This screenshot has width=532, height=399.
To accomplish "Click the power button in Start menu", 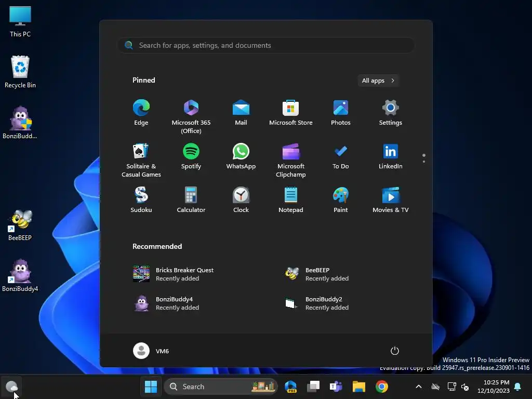I will tap(395, 351).
